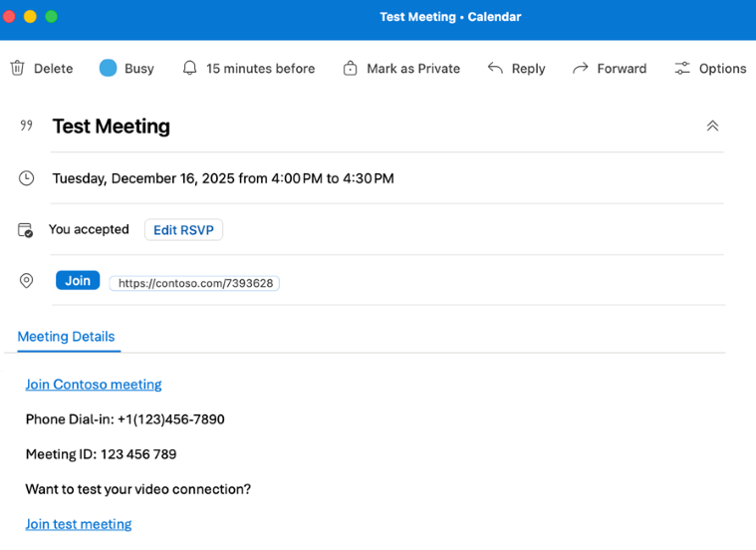This screenshot has height=550, width=756.
Task: Click the location pin icon
Action: point(26,280)
